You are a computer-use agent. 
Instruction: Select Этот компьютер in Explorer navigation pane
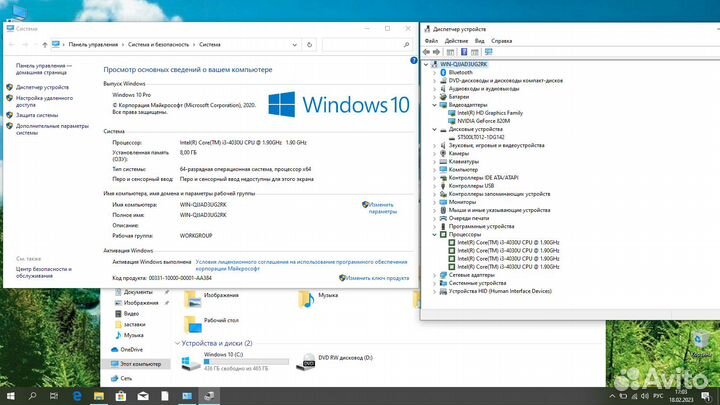click(x=136, y=364)
